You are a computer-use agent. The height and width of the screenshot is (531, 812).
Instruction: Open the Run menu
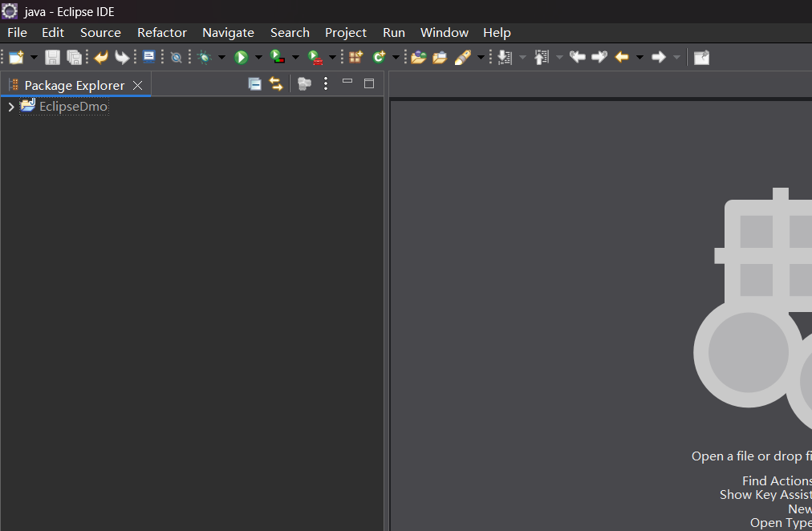coord(394,33)
